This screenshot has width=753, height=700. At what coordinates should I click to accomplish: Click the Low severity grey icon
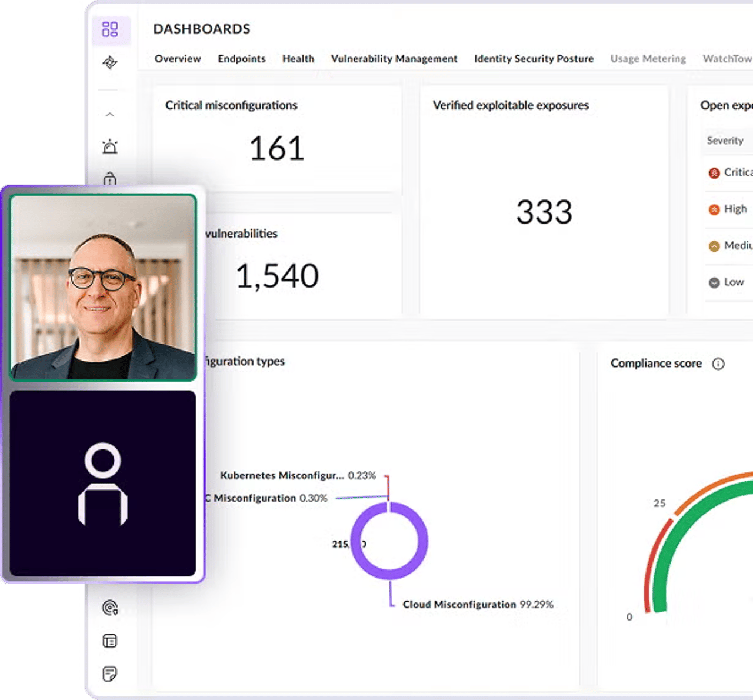coord(714,283)
